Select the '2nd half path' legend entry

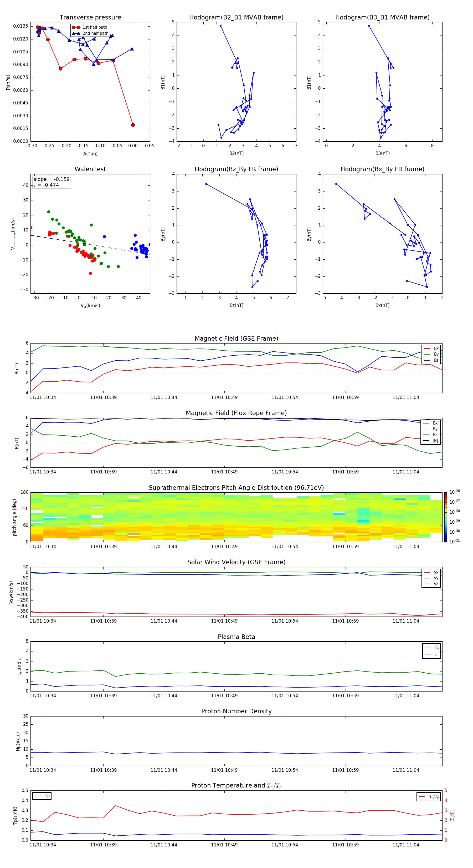[x=90, y=33]
